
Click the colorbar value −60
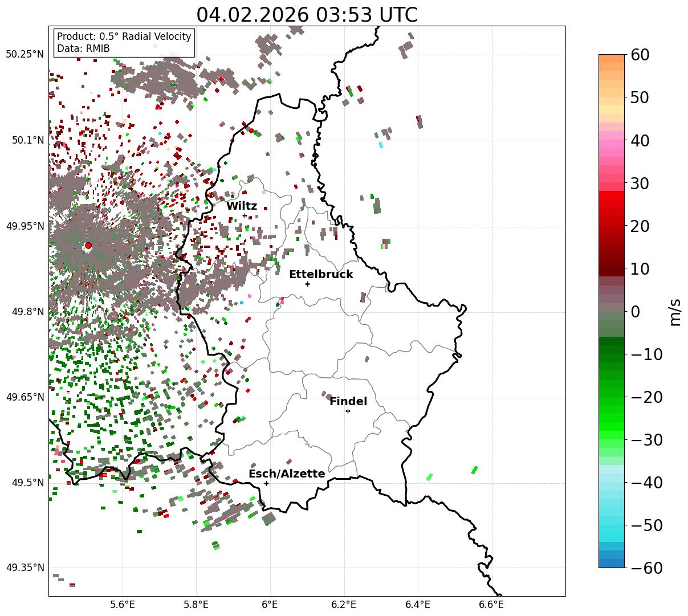[646, 568]
